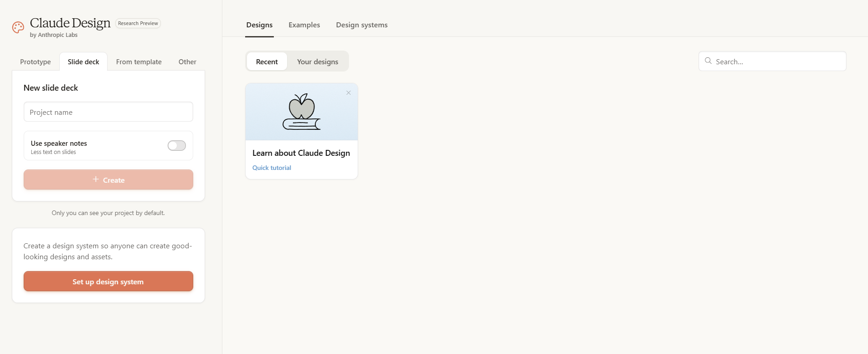Click the Research Preview badge
Screen dimensions: 868x354
(138, 23)
